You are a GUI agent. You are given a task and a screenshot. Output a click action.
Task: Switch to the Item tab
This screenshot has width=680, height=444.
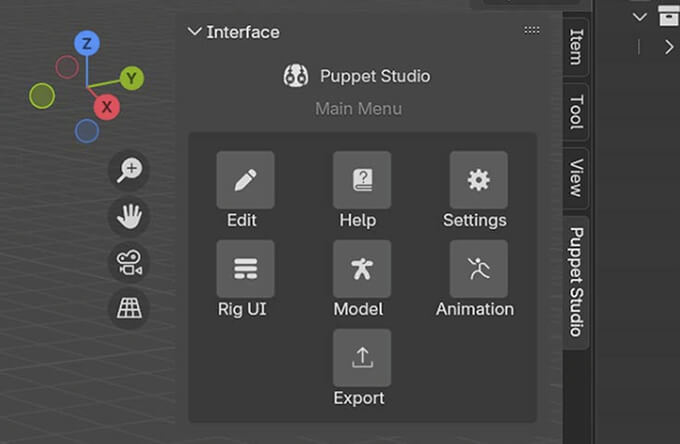(576, 46)
